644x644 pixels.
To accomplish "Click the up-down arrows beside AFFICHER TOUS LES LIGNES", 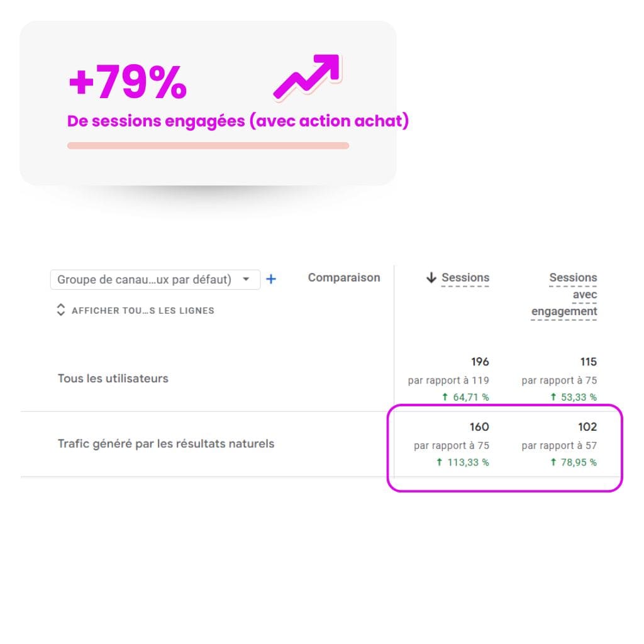I will point(61,310).
